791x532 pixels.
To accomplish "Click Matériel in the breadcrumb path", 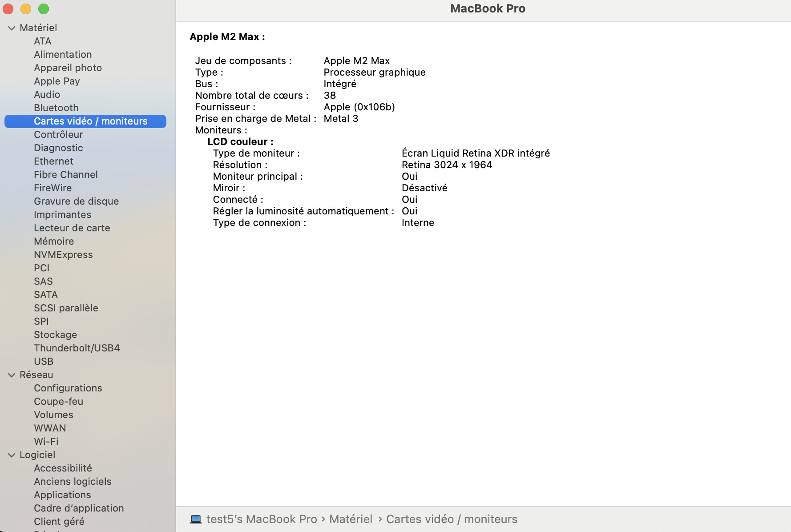I will tap(351, 519).
